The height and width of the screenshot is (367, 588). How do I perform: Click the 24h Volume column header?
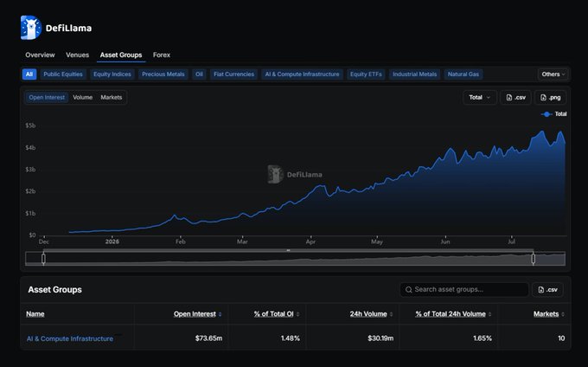(x=368, y=314)
